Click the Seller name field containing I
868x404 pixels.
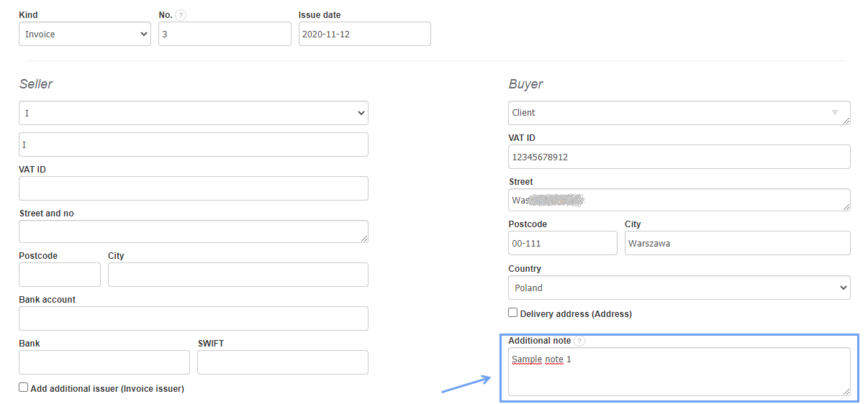point(194,144)
